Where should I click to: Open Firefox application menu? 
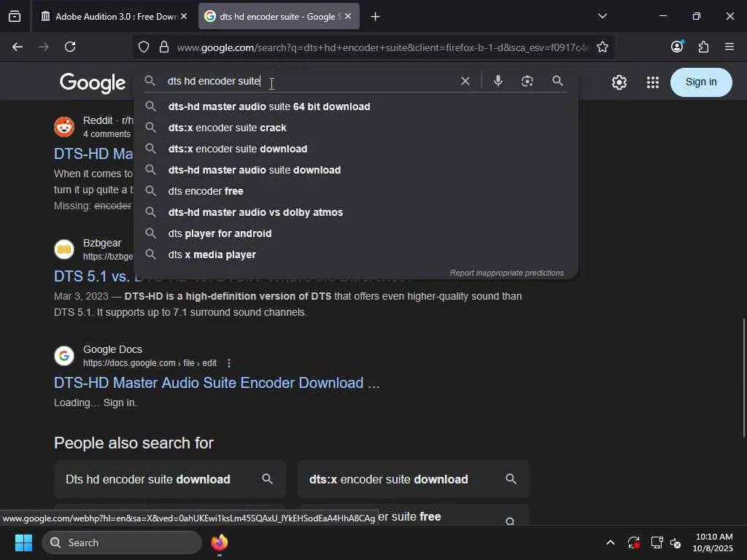click(x=729, y=47)
